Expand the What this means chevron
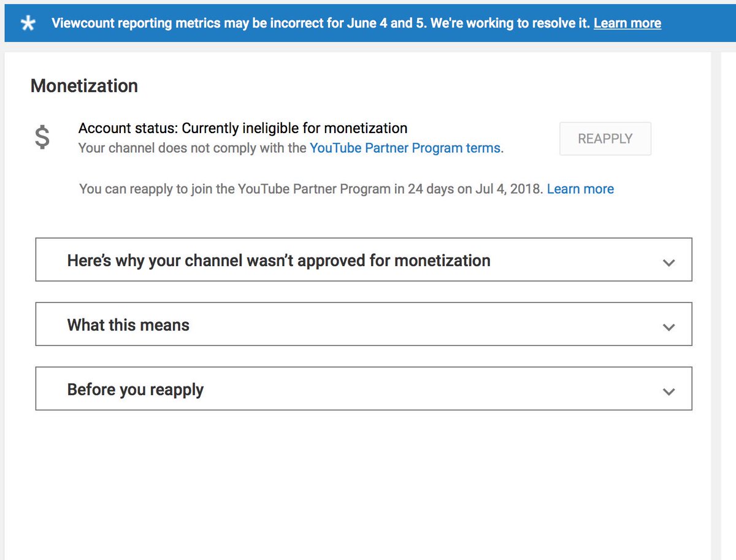 click(x=669, y=327)
